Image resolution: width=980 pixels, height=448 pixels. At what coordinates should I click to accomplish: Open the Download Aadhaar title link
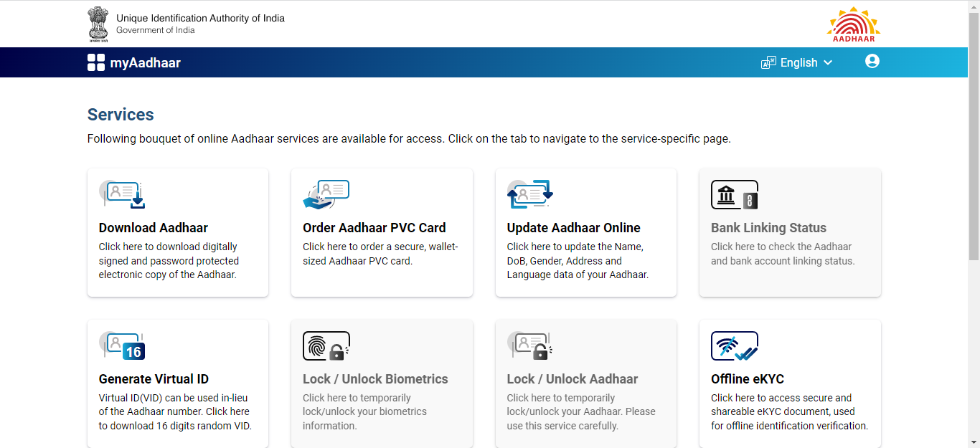[154, 228]
